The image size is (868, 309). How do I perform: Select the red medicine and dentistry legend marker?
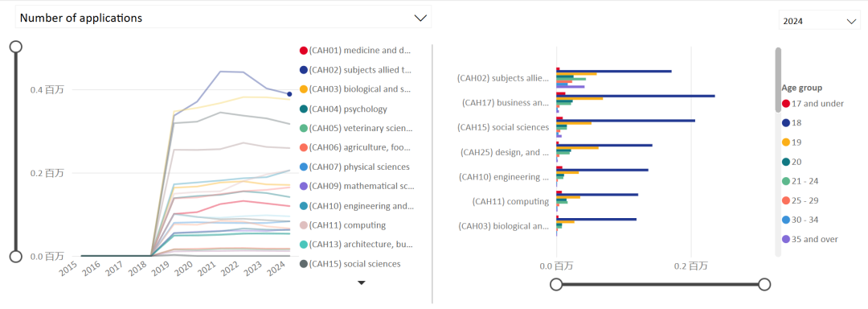303,51
